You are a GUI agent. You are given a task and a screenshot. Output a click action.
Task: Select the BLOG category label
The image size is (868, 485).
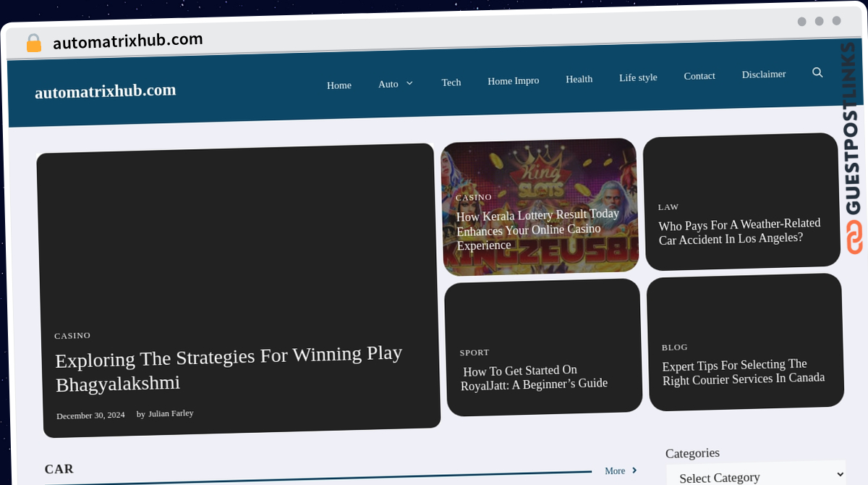[x=675, y=347]
